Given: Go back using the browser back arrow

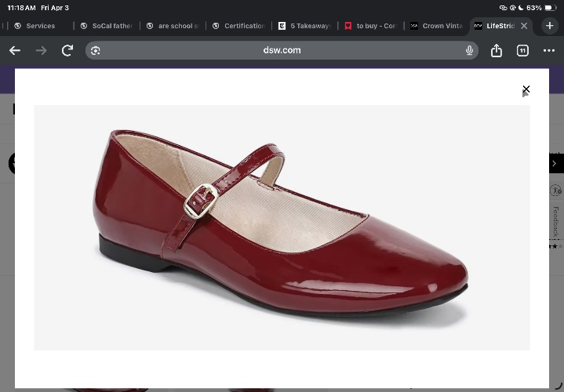Looking at the screenshot, I should pos(15,51).
